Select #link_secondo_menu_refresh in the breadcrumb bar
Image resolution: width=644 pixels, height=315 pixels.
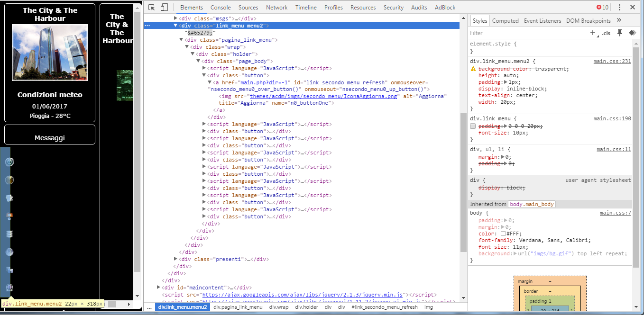(x=385, y=307)
